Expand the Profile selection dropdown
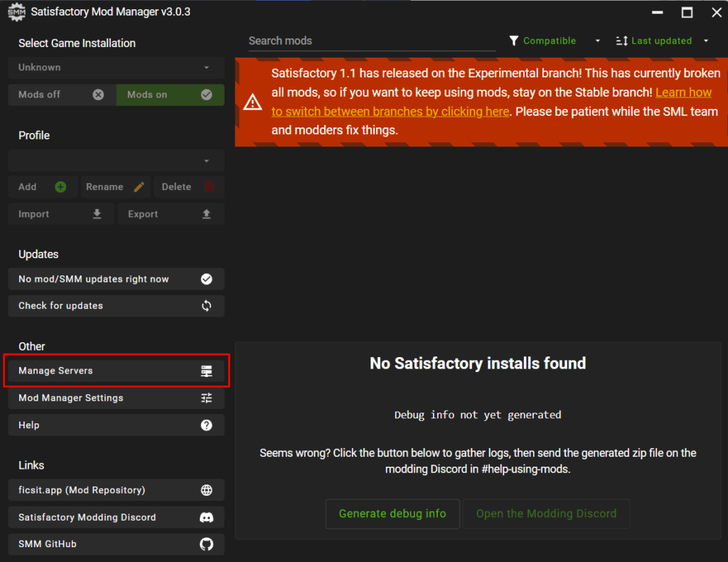 116,161
